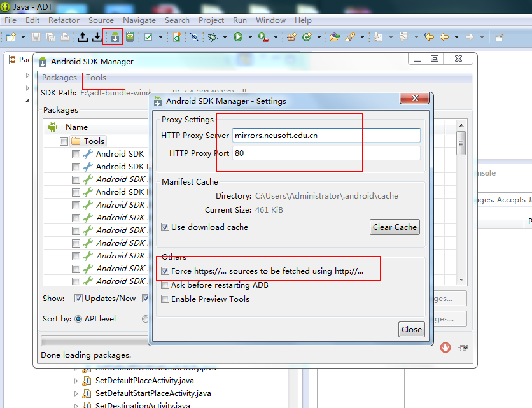Viewport: 532px width, 408px height.
Task: Enable Ask before restarting ADB
Action: [165, 285]
